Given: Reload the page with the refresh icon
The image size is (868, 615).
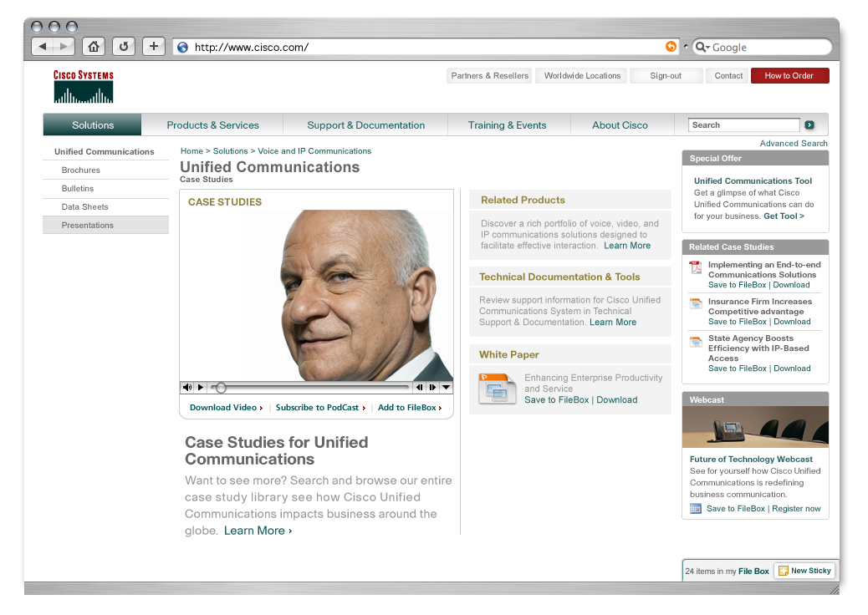Looking at the screenshot, I should [124, 47].
